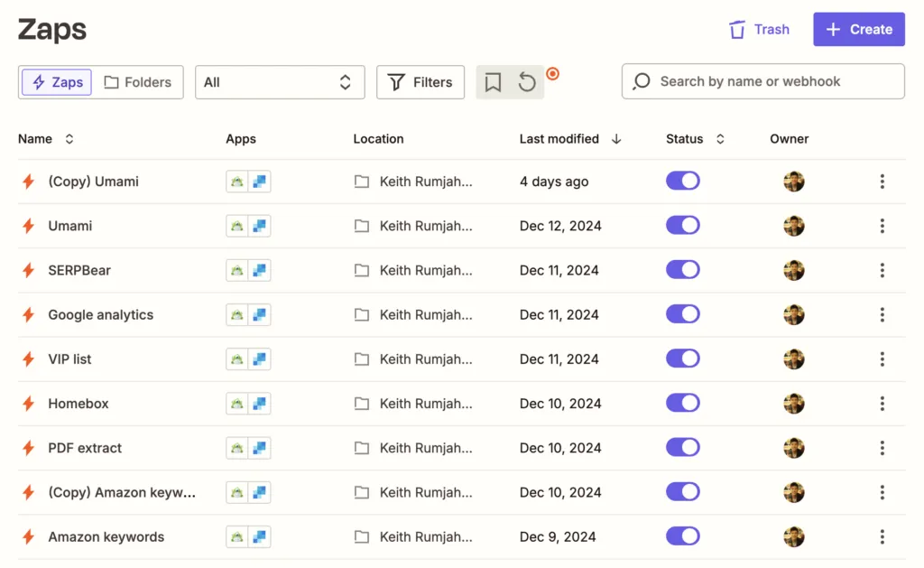The height and width of the screenshot is (568, 924).
Task: Click folder icon in VIP list row
Action: click(362, 359)
